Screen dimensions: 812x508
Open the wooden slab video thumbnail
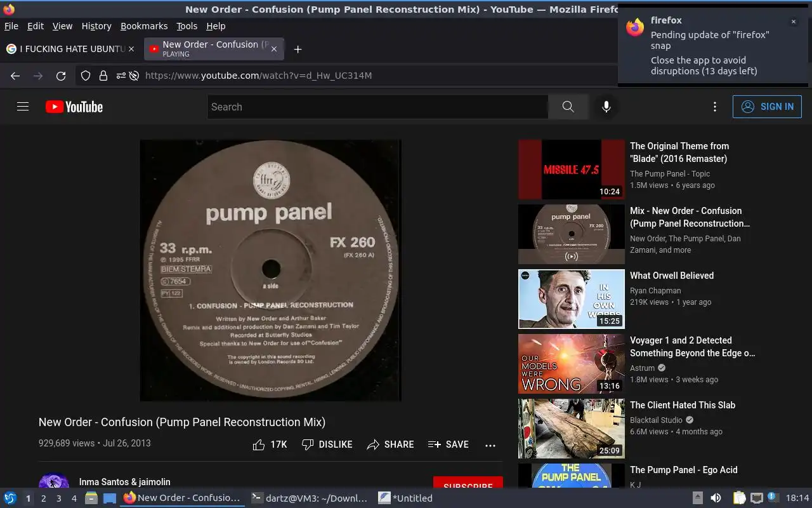(x=572, y=429)
